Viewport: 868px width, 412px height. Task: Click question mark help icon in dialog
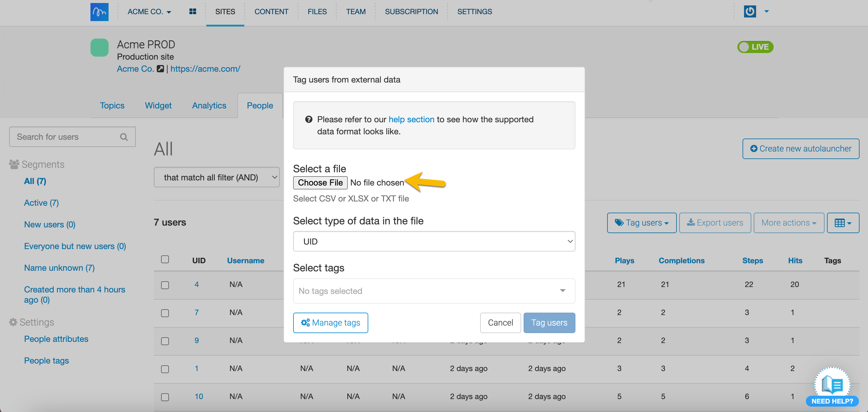308,120
